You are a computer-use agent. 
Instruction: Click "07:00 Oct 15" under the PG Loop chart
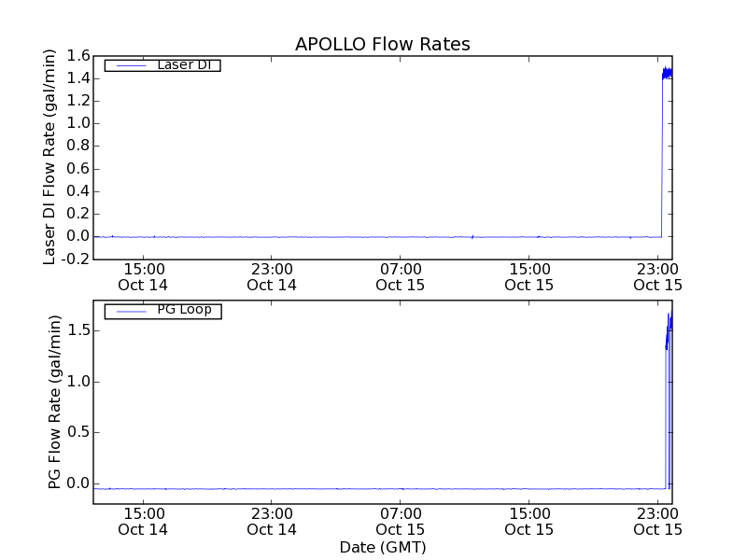401,522
